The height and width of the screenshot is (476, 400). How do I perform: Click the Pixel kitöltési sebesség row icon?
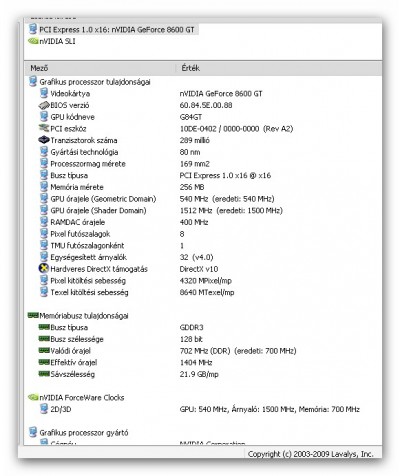[44, 280]
